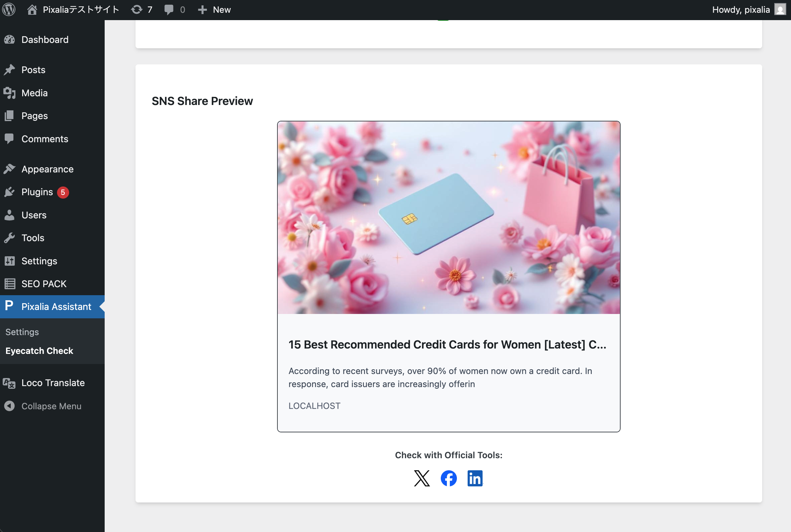Click the WordPress logo icon in admin bar
Image resolution: width=791 pixels, height=532 pixels.
tap(9, 9)
